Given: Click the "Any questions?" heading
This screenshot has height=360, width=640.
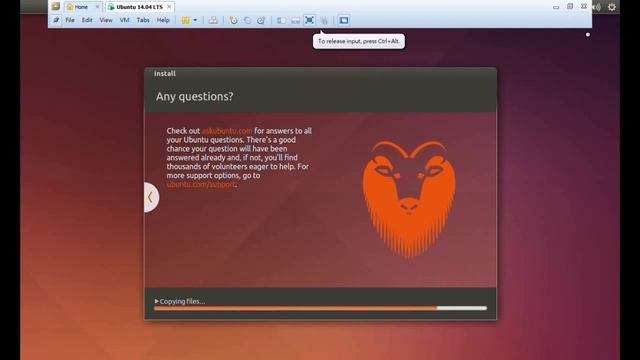Looking at the screenshot, I should (x=195, y=96).
